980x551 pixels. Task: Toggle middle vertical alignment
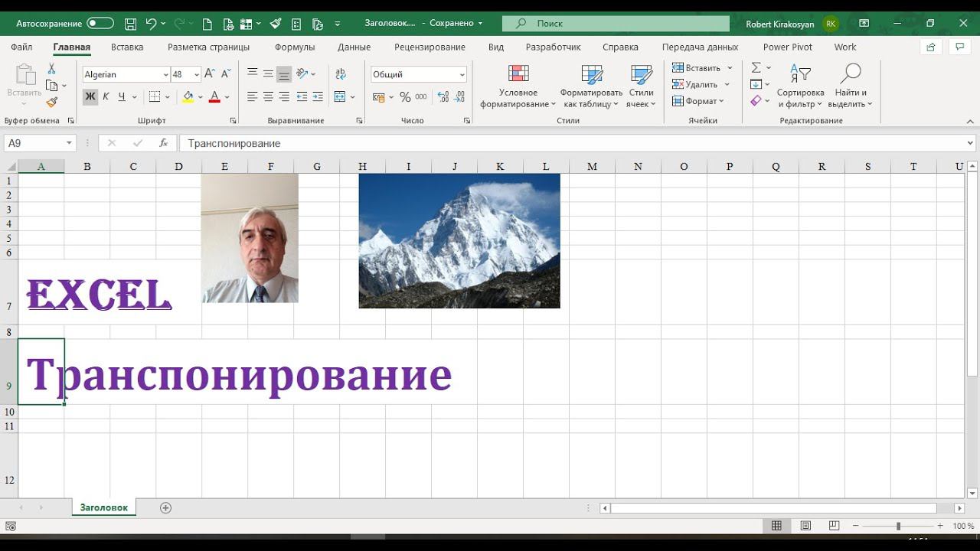point(268,74)
